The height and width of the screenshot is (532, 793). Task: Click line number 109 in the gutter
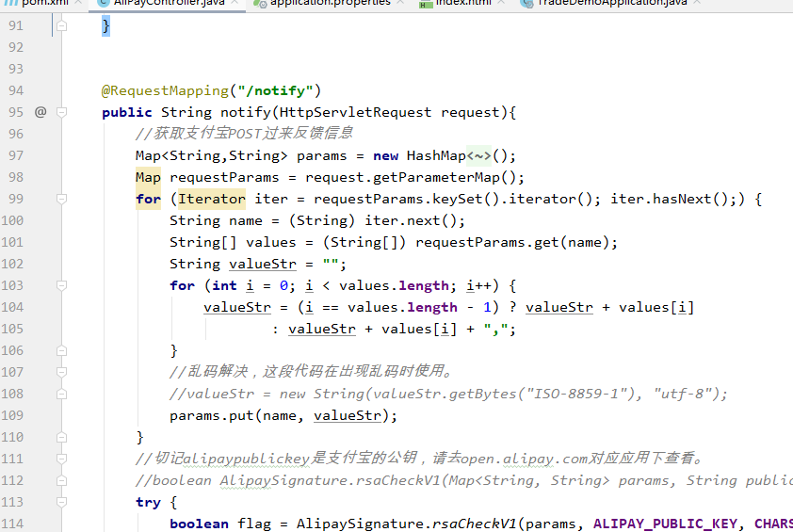point(12,415)
